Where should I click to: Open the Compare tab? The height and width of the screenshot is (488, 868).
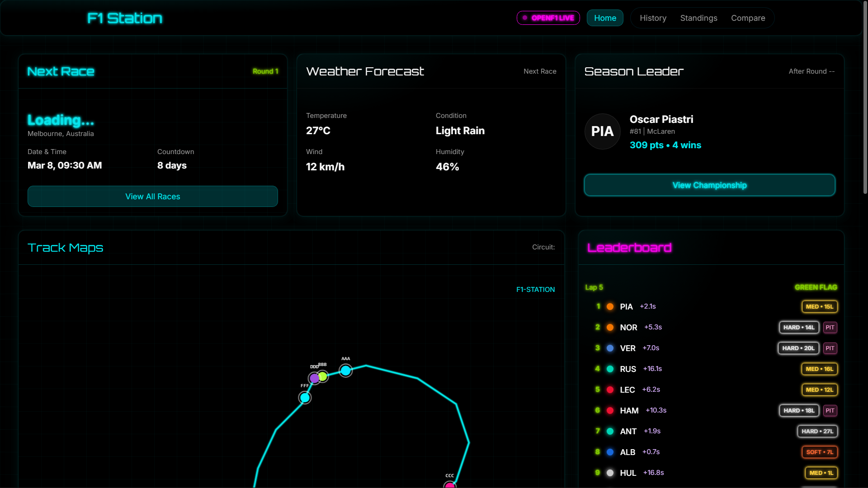[748, 18]
